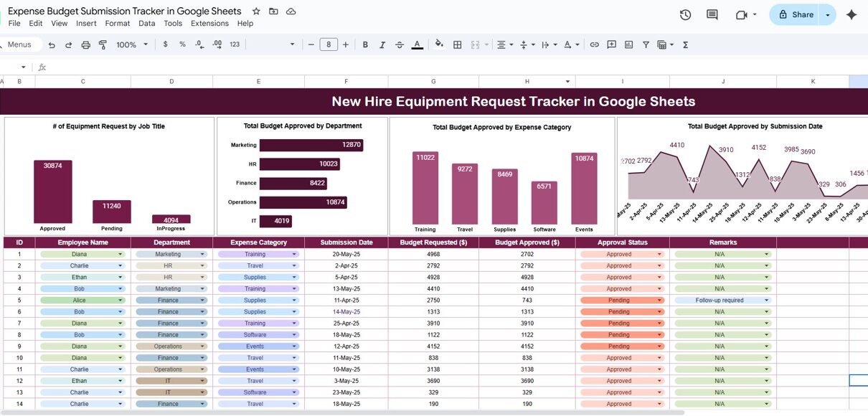
Task: Toggle bold formatting
Action: pyautogui.click(x=365, y=44)
